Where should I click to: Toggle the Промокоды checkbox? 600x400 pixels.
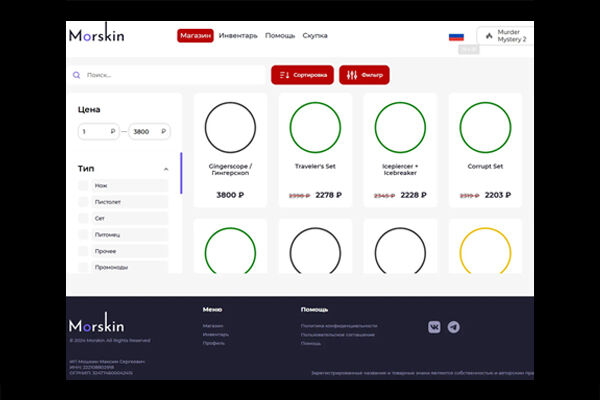point(83,267)
